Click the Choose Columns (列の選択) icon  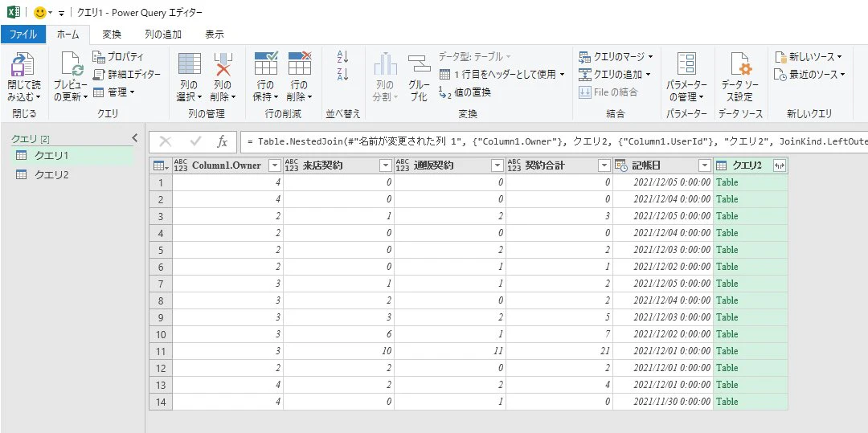pos(190,64)
